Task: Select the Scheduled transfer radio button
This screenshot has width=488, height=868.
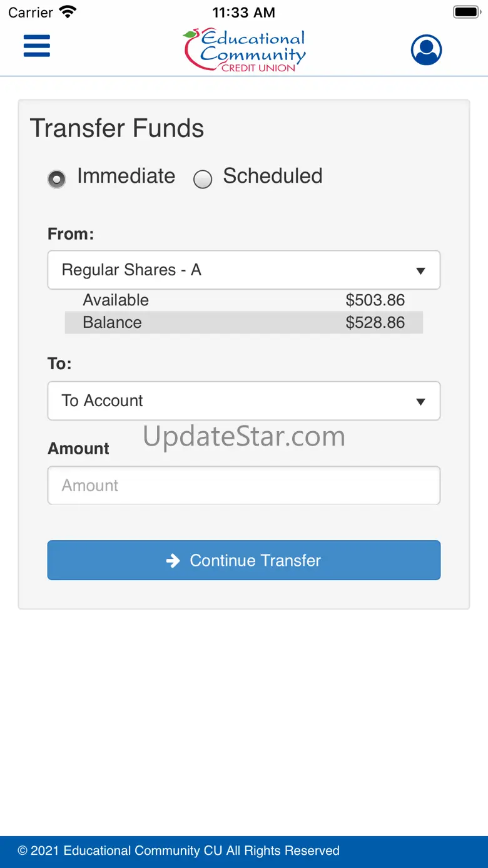Action: pyautogui.click(x=203, y=180)
